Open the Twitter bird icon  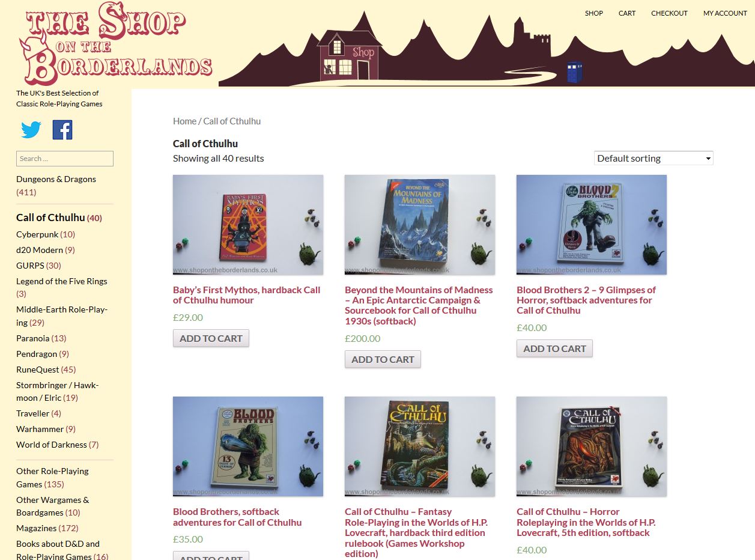pyautogui.click(x=31, y=130)
